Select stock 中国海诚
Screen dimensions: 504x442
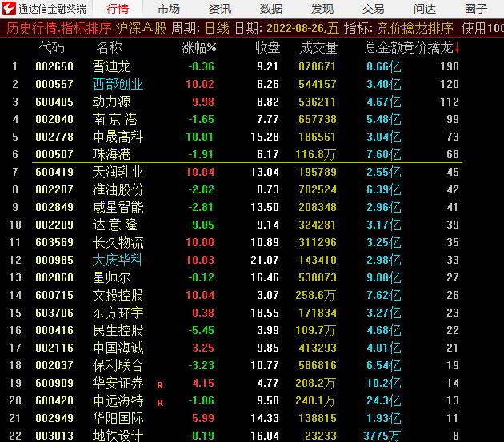(118, 348)
